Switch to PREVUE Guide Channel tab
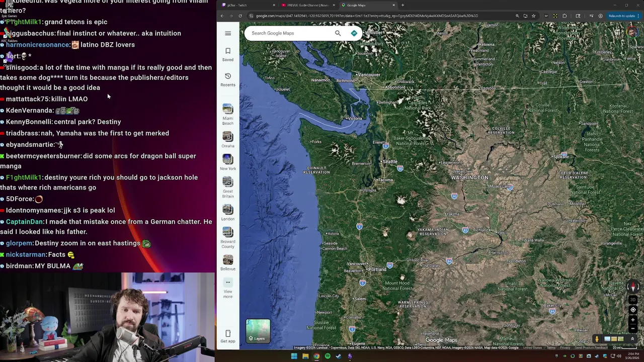This screenshot has height=362, width=644. 307,5
